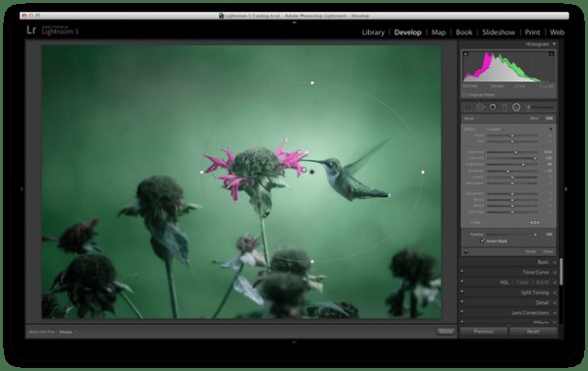Switch to the Library module
The width and height of the screenshot is (588, 371).
tap(373, 32)
